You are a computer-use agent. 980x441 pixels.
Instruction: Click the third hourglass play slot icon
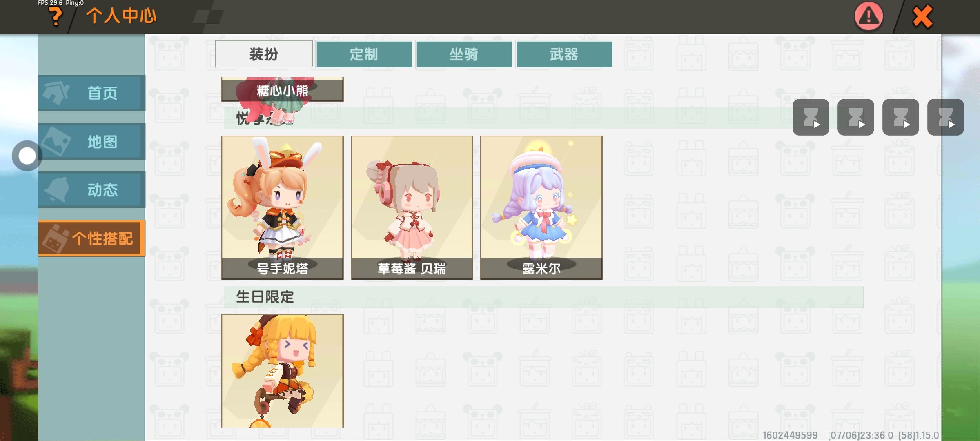pyautogui.click(x=901, y=117)
